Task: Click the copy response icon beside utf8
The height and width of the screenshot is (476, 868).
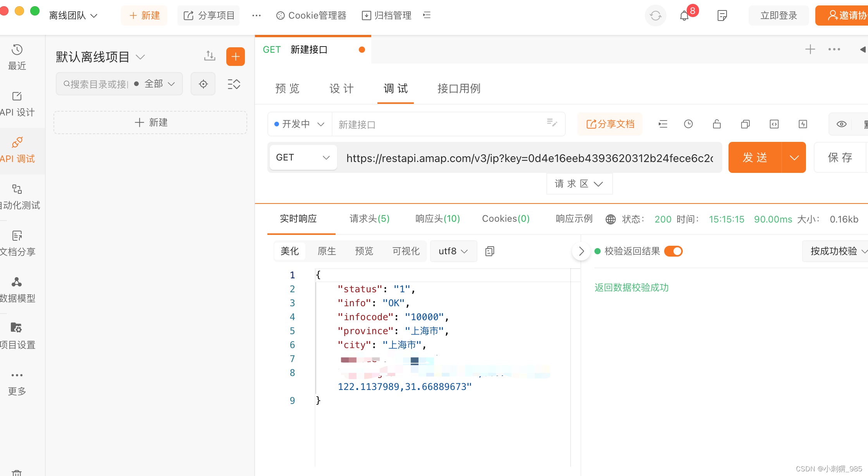Action: tap(489, 251)
